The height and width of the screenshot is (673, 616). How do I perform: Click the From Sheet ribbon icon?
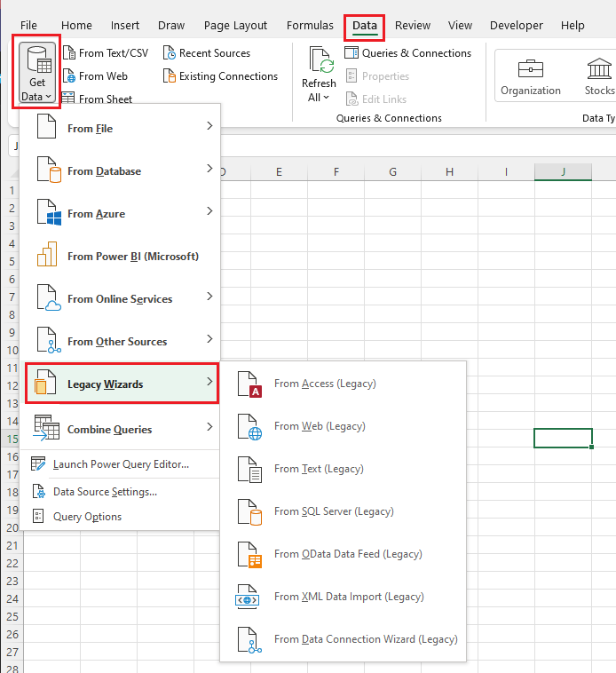68,99
